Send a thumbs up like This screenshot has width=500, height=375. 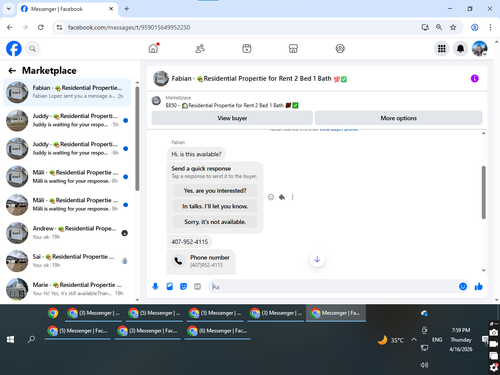(x=479, y=286)
